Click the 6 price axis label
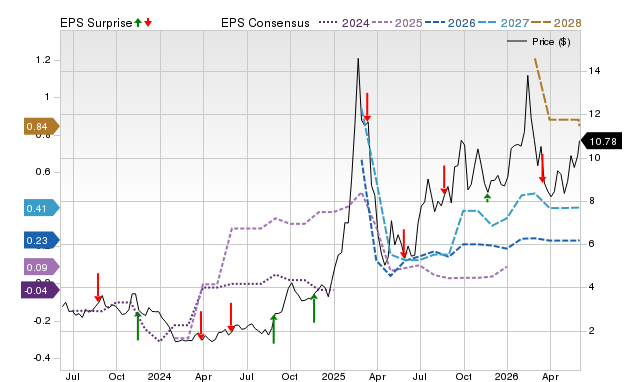 point(591,244)
